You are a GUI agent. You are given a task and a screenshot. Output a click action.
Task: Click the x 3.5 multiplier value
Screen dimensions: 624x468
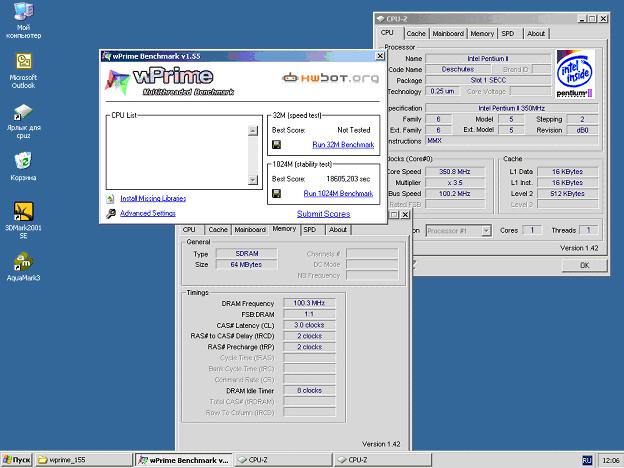[455, 183]
